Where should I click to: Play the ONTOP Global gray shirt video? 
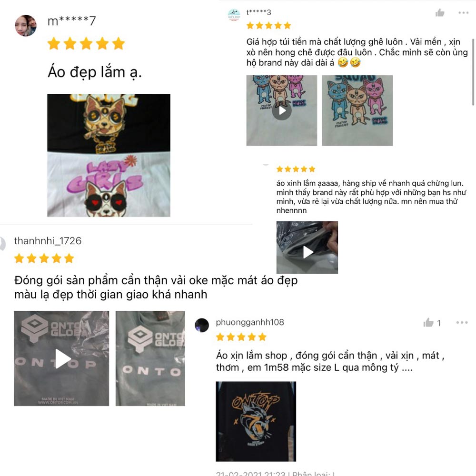point(61,358)
